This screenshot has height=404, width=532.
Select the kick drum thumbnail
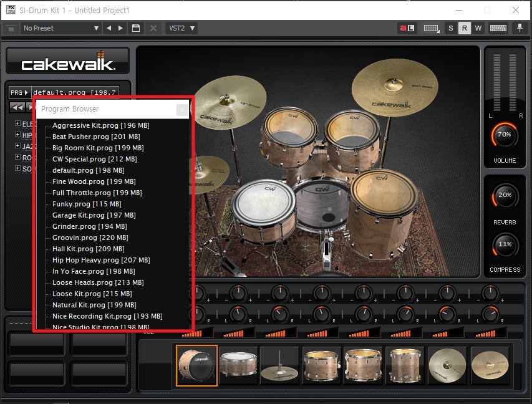[197, 365]
